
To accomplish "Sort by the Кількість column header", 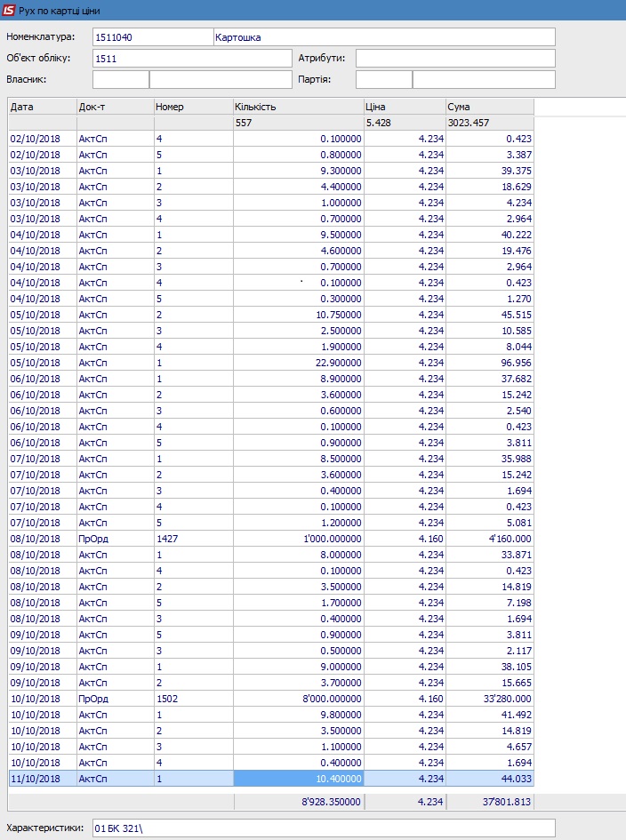I will [298, 107].
